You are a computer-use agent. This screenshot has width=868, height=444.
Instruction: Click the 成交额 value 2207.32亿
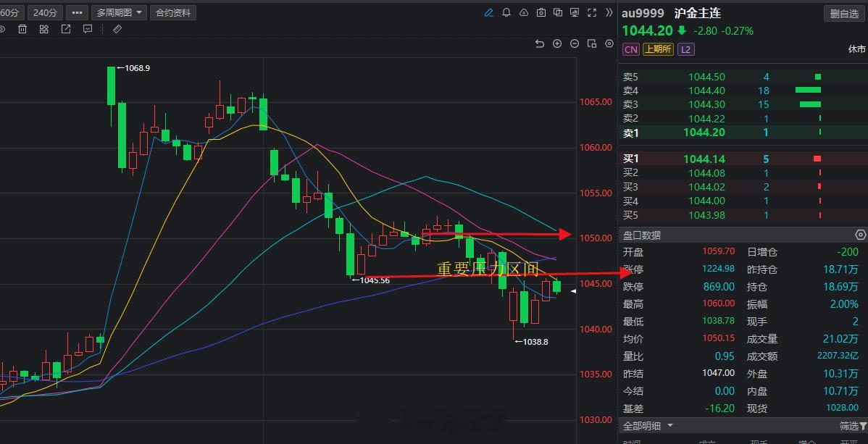(838, 356)
